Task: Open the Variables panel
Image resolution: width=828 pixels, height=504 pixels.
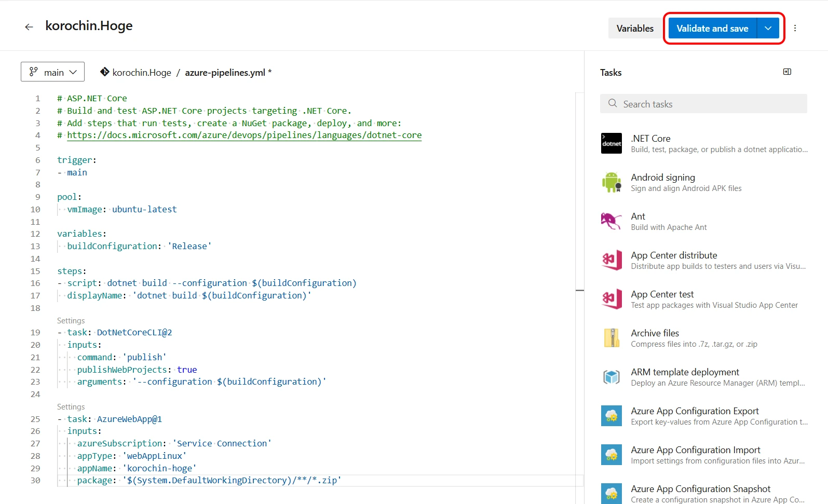Action: coord(634,29)
